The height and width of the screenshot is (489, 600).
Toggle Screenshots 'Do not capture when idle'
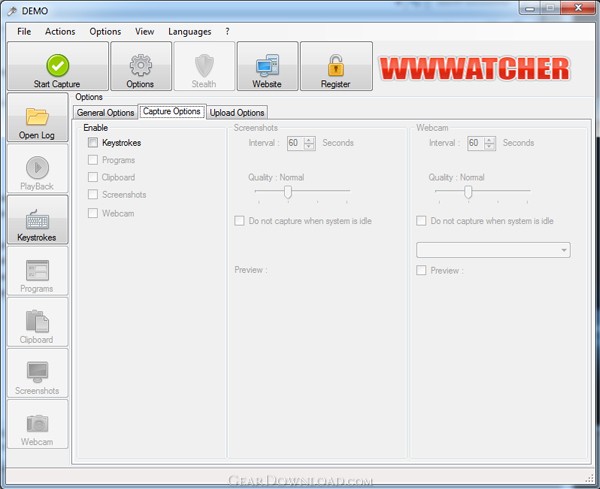239,221
